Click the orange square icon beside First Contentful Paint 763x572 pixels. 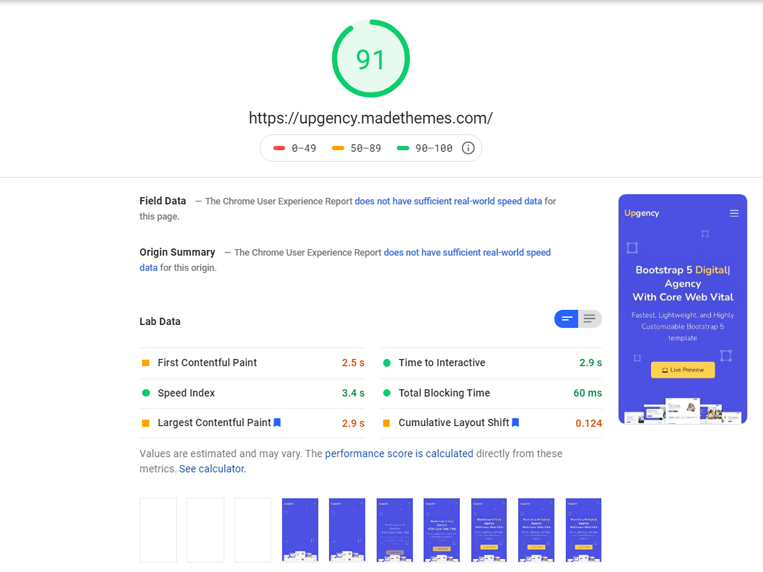tap(146, 363)
